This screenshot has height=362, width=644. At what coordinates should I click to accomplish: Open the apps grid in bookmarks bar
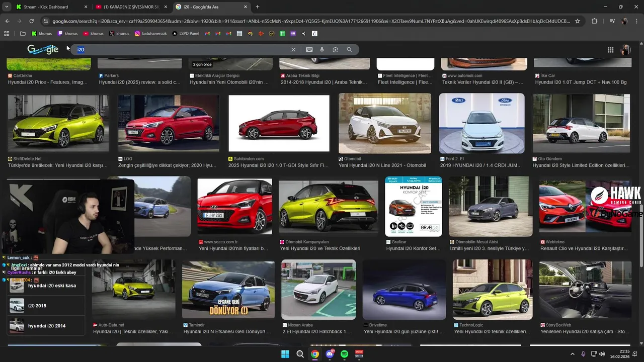(x=7, y=34)
